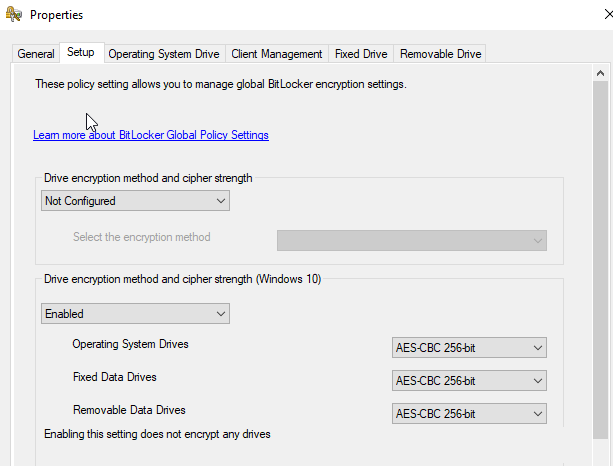
Task: Click the 'Operating System Drives' label
Action: pos(130,344)
